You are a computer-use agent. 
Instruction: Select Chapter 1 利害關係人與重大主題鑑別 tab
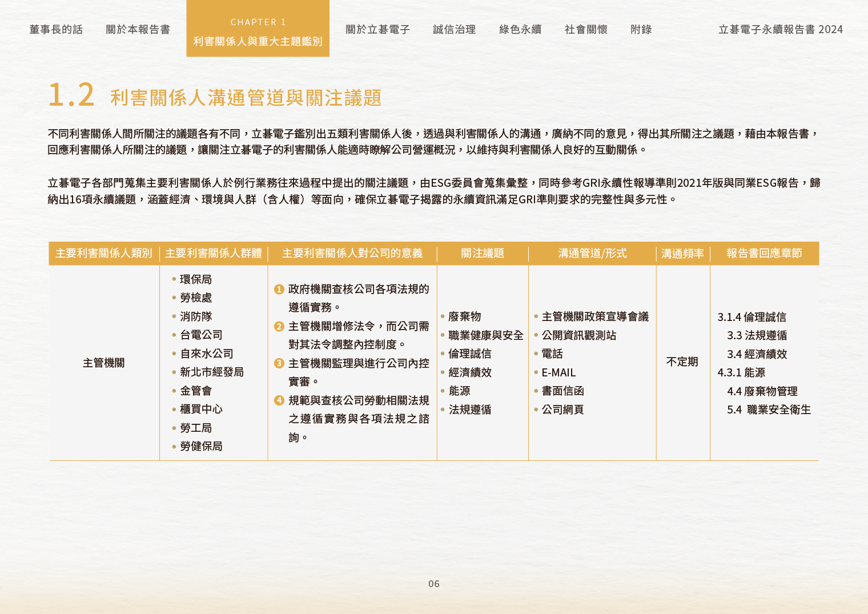coord(258,29)
